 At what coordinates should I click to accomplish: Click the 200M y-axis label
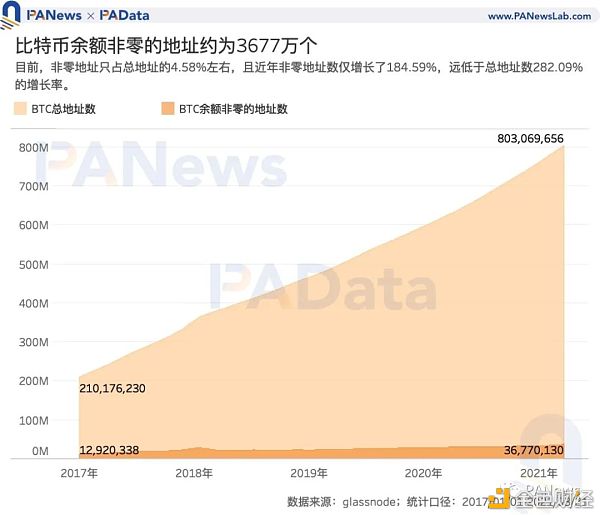coord(34,381)
